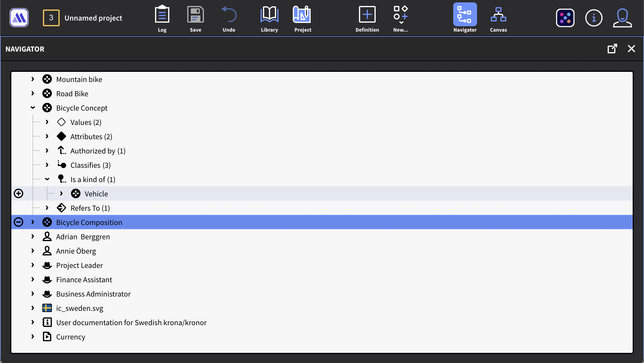Viewport: 644px width, 363px height.
Task: Open the user profile icon
Action: click(x=622, y=18)
